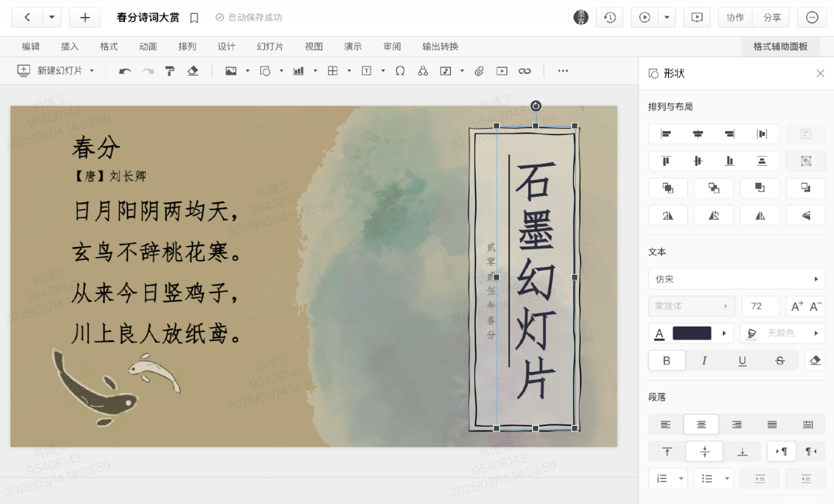Click the format painter icon

[x=170, y=71]
